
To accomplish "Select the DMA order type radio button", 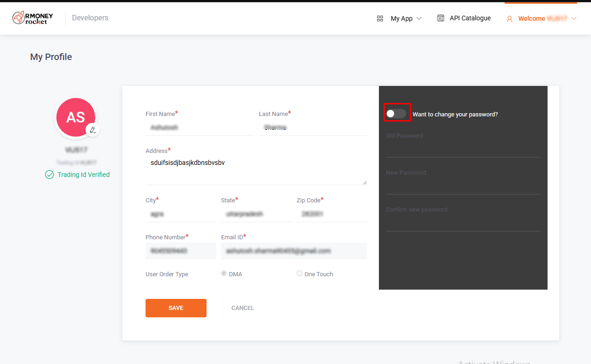I will tap(224, 273).
